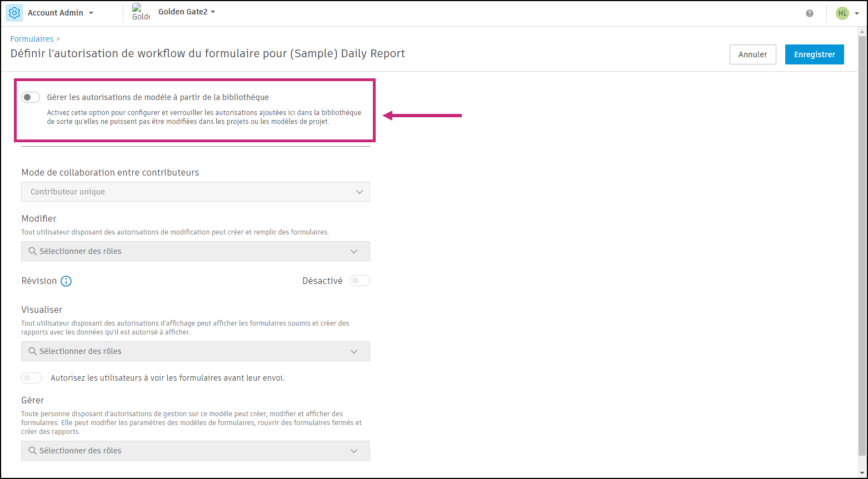868x479 pixels.
Task: Click the Révision info icon
Action: [x=66, y=281]
